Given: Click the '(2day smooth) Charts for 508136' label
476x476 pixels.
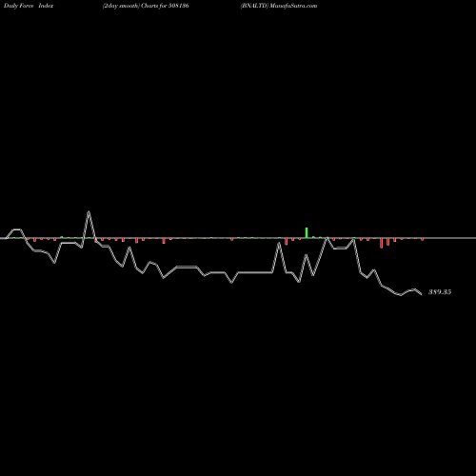Looking at the screenshot, I should pyautogui.click(x=146, y=6).
